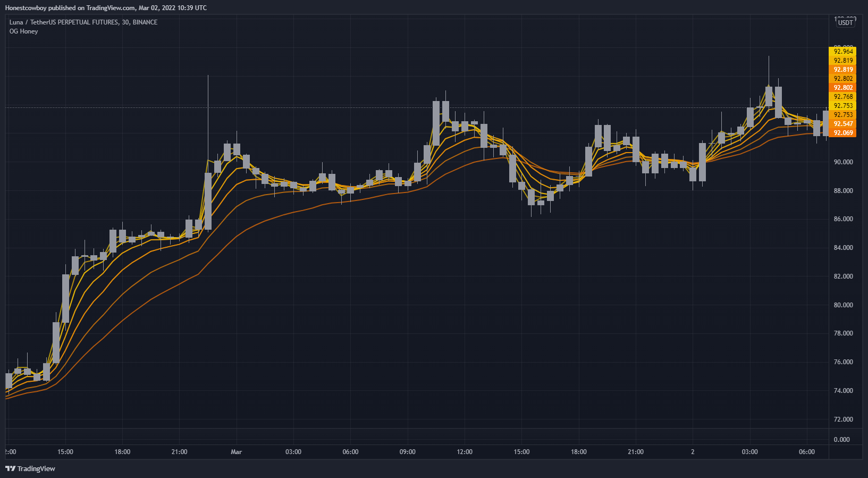
Task: Open the USDT currency selector
Action: point(845,22)
